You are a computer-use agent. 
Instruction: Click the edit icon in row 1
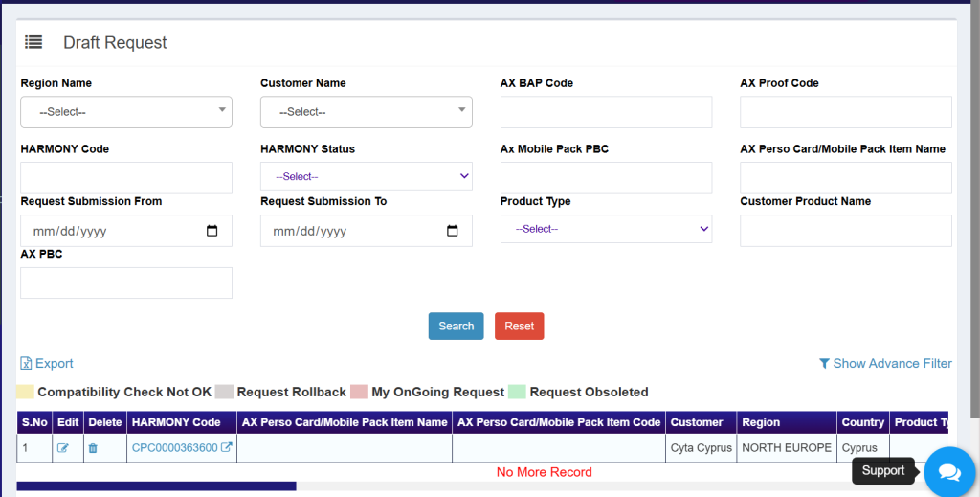coord(63,448)
